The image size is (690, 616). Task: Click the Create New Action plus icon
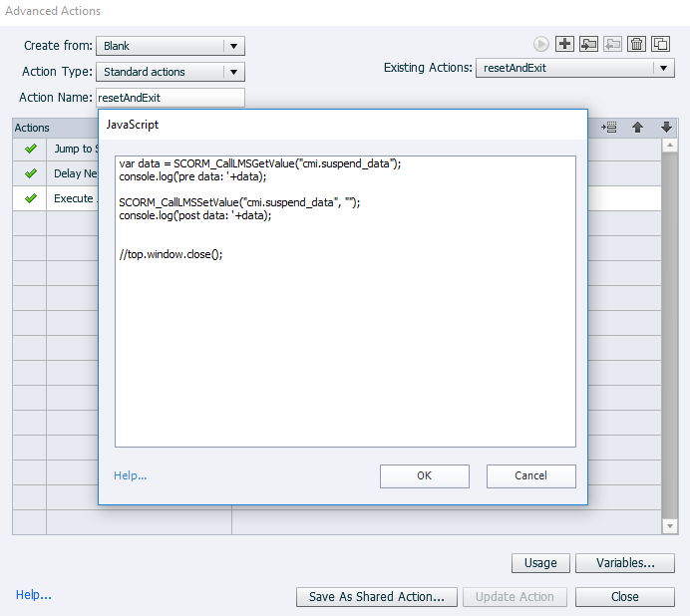pos(564,44)
